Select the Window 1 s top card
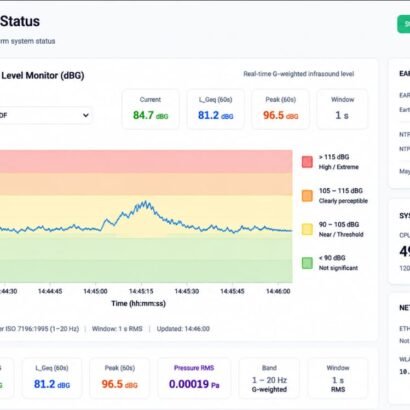This screenshot has height=410, width=410. (x=342, y=109)
